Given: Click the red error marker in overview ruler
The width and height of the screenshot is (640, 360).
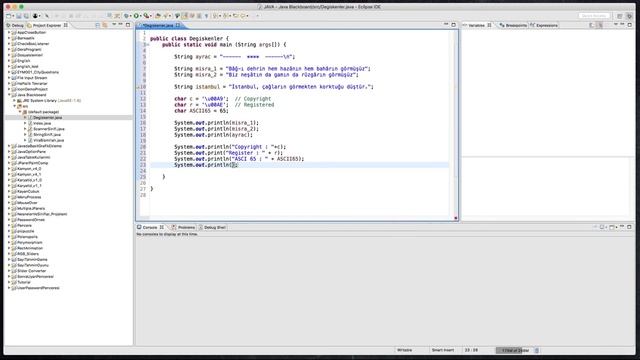Looking at the screenshot, I should 456,218.
